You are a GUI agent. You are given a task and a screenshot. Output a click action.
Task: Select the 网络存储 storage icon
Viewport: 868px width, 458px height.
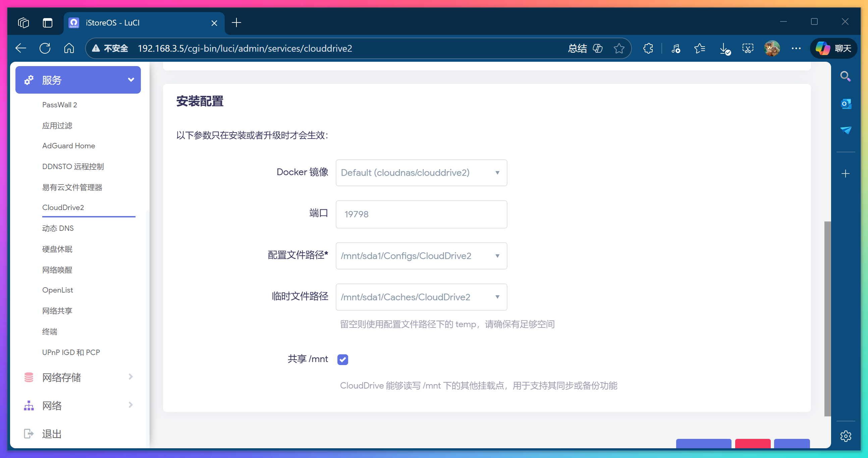(x=29, y=377)
